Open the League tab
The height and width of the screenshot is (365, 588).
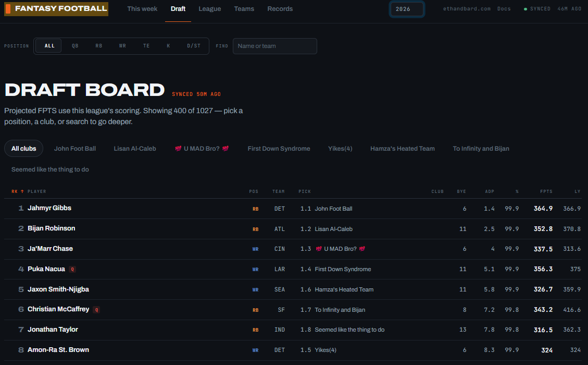(209, 9)
